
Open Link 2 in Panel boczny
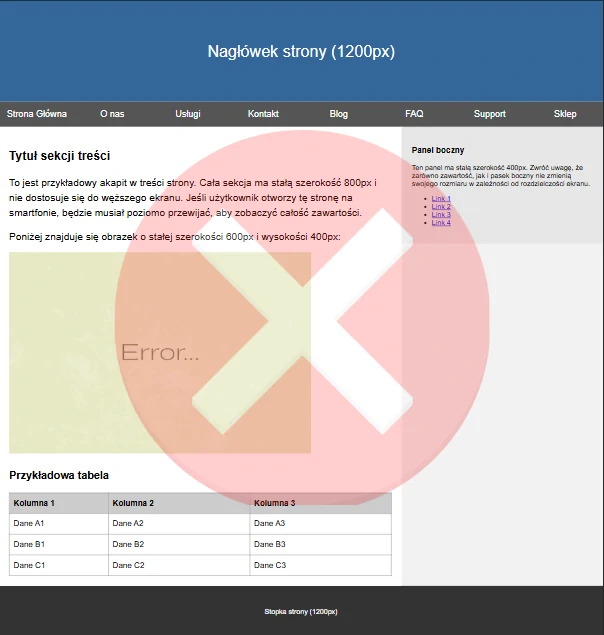point(441,207)
